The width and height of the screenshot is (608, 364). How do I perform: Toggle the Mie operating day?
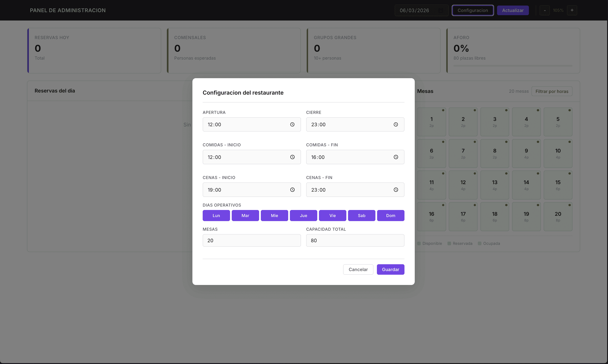click(x=274, y=215)
